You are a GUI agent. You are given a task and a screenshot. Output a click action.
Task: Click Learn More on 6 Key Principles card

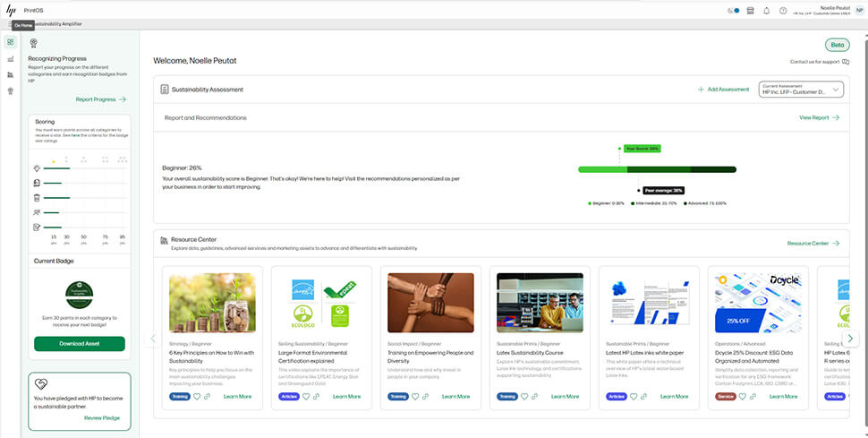pos(237,397)
